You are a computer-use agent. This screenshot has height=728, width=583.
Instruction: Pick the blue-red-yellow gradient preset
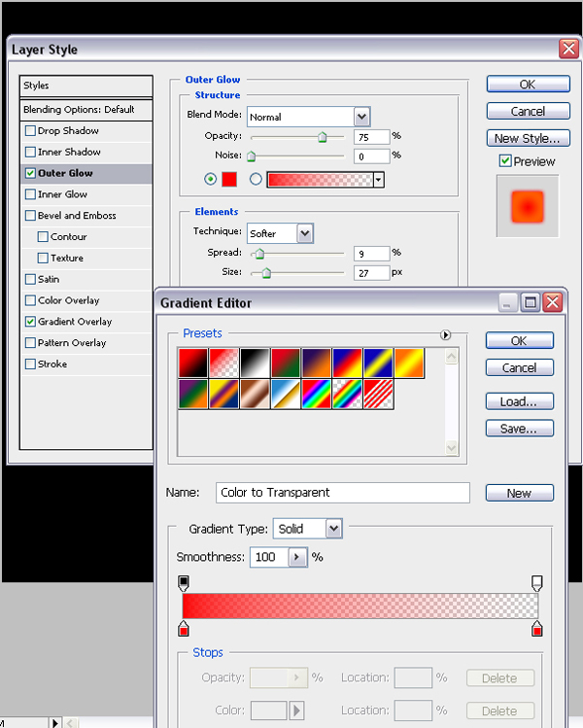(348, 364)
